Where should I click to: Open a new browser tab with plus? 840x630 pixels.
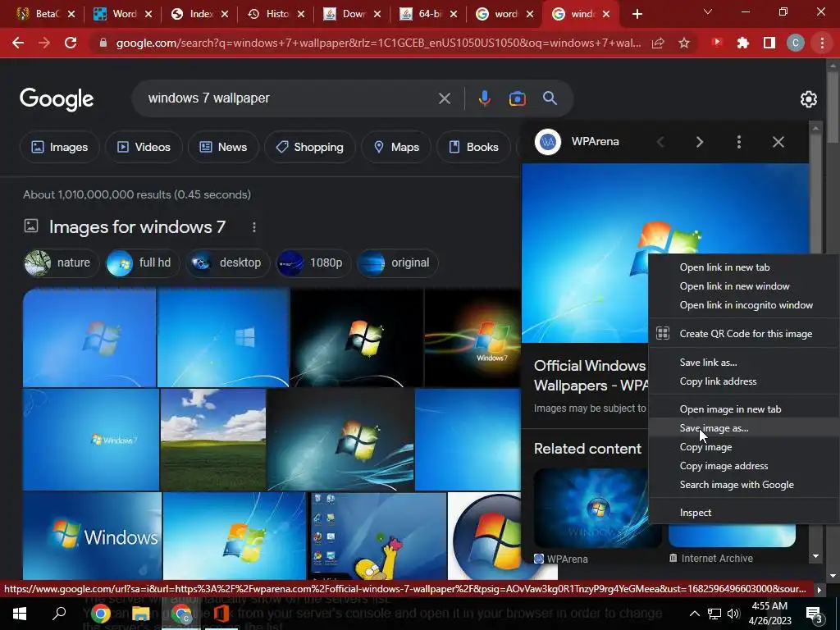click(x=637, y=14)
